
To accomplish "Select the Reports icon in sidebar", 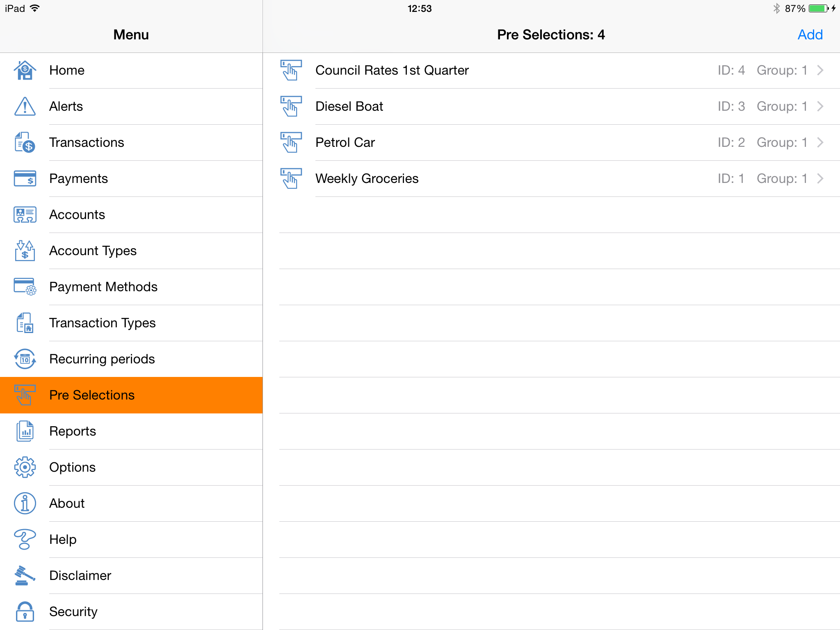I will [x=25, y=431].
